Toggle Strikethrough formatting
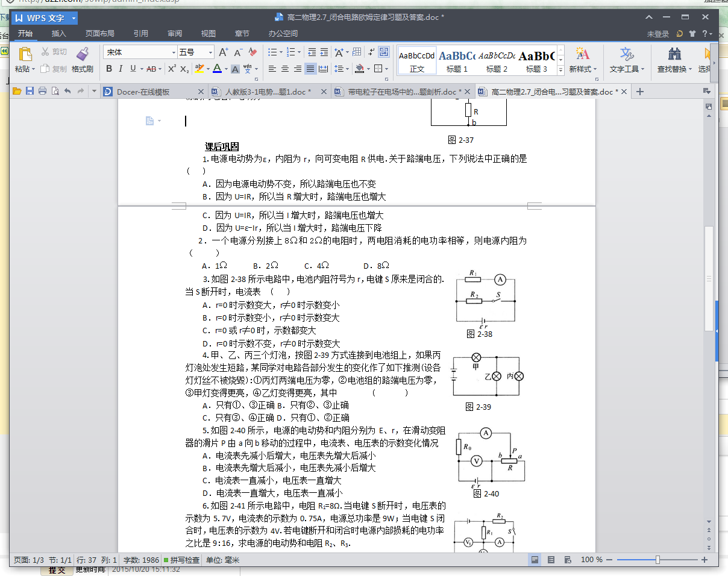Screen dimensions: 728x576 (151, 69)
